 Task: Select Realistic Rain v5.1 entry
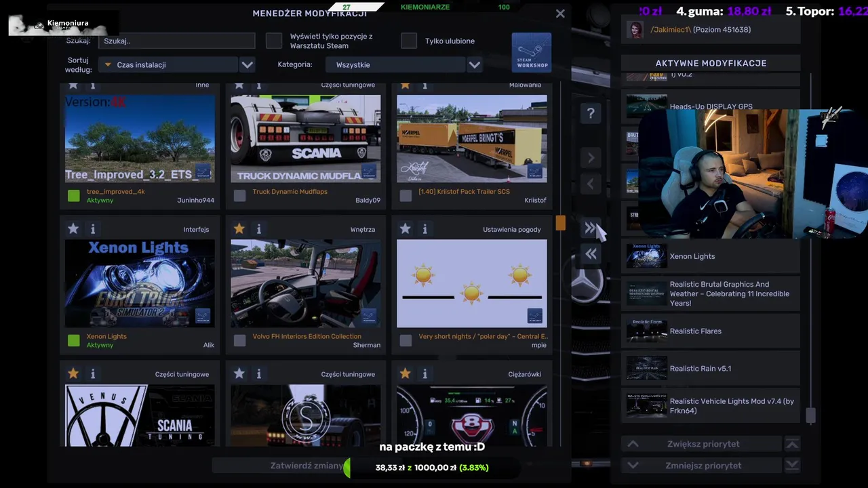[711, 369]
